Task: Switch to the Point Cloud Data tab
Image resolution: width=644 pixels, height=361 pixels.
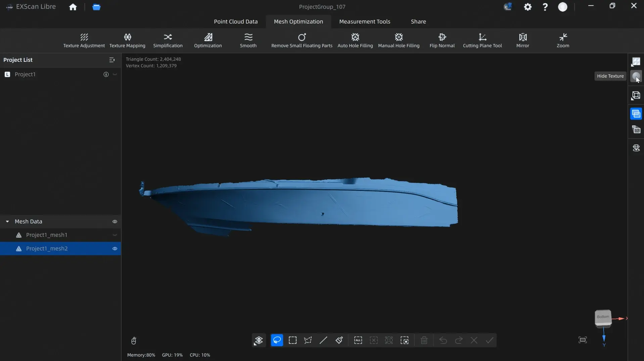Action: click(x=236, y=21)
